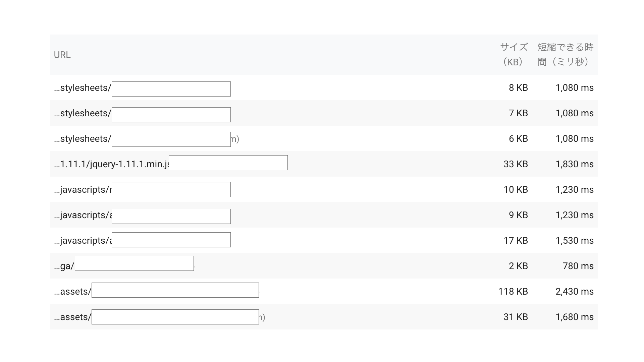Open the assets URL in the 118 KB row
The height and width of the screenshot is (362, 644).
pyautogui.click(x=72, y=292)
